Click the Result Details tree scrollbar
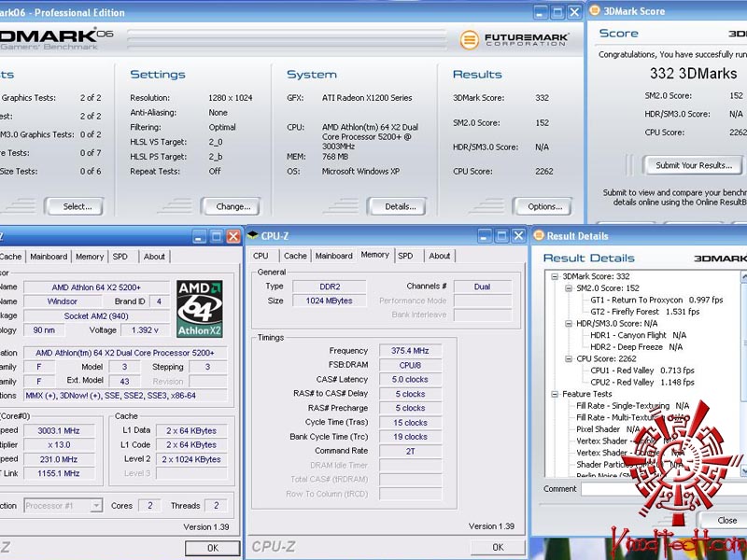 [743, 373]
